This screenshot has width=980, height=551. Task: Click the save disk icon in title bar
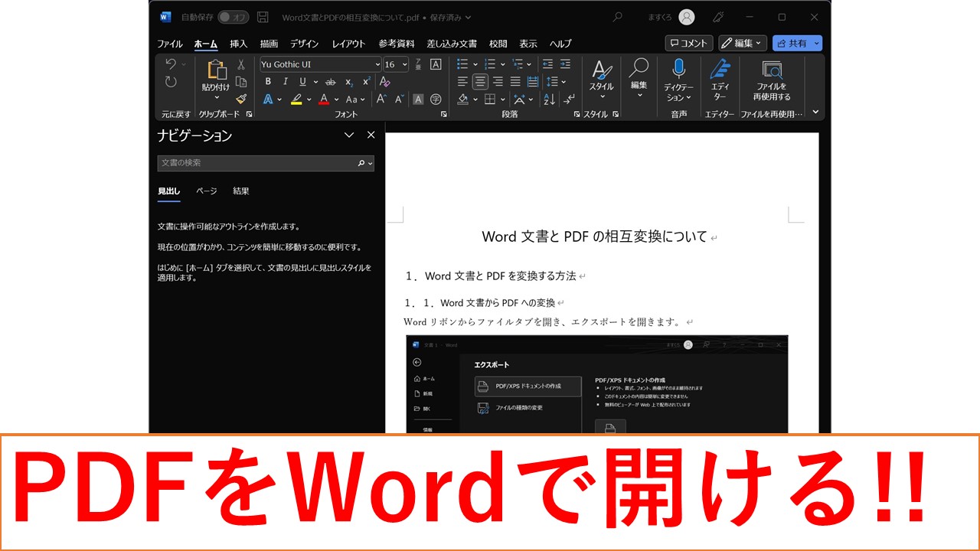tap(263, 17)
